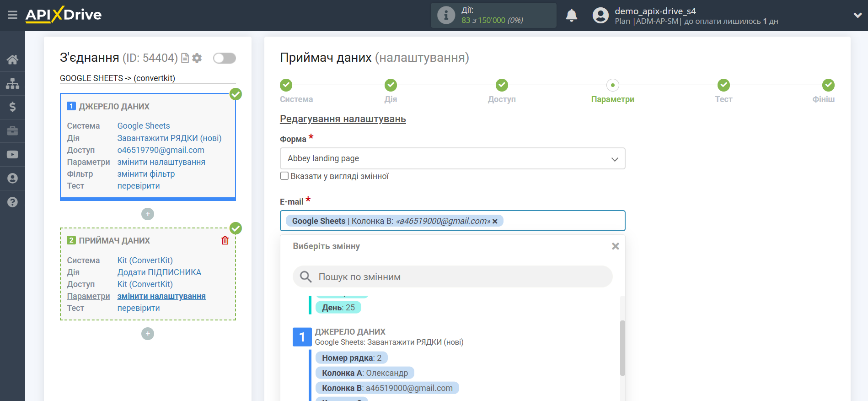Open 'Додати ПІДПИСНИКА' action link
Viewport: 868px width, 401px height.
coord(159,272)
